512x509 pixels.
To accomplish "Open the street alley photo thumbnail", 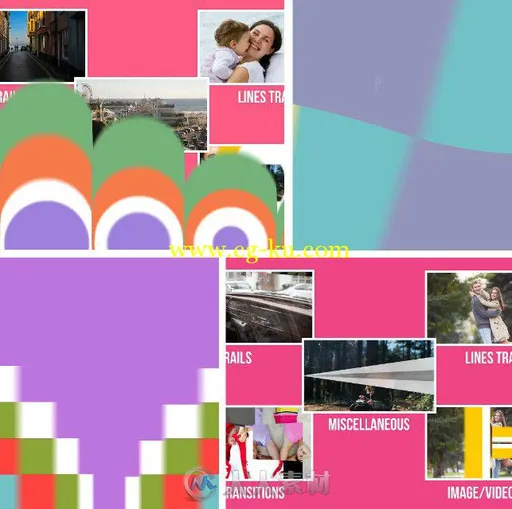I will point(42,46).
